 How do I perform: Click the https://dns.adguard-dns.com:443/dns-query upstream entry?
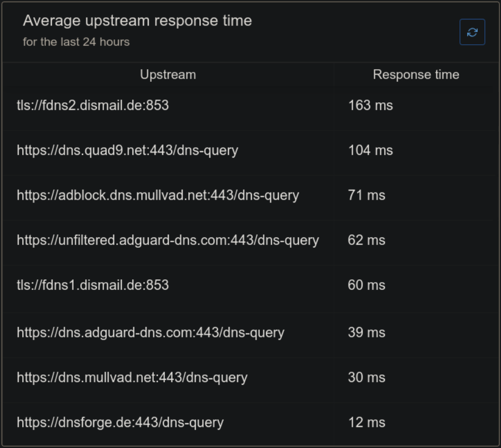click(x=151, y=332)
